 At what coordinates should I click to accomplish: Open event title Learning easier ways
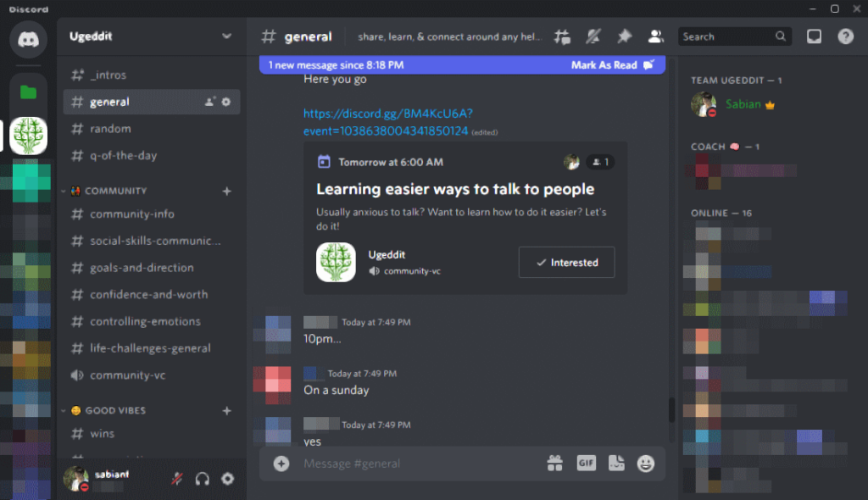(455, 189)
